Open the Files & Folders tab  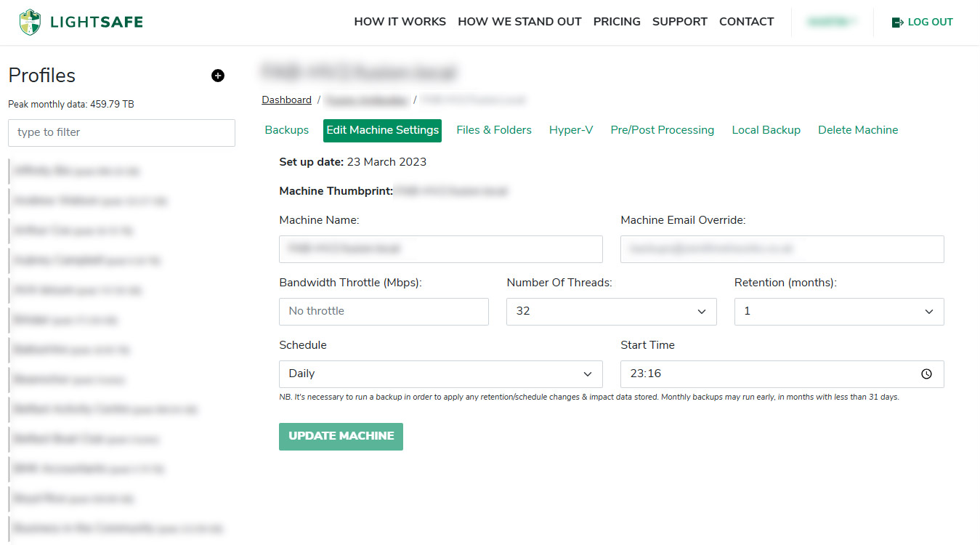coord(494,130)
